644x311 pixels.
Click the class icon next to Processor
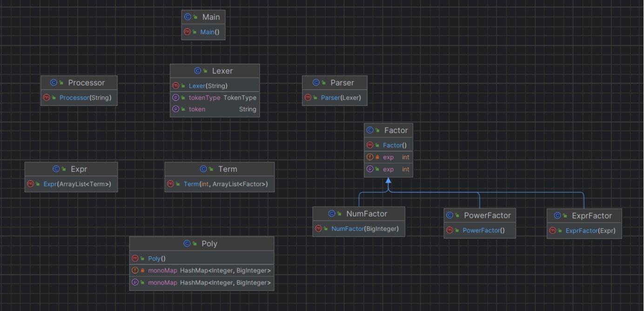54,83
